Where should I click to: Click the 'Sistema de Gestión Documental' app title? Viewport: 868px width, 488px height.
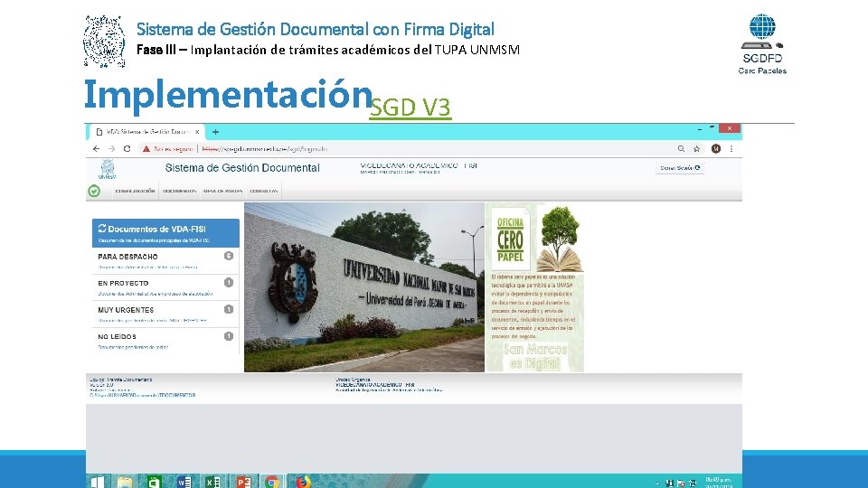(x=242, y=168)
